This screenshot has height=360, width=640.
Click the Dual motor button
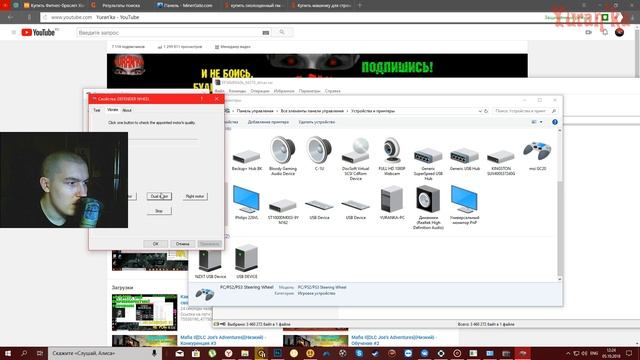click(159, 196)
